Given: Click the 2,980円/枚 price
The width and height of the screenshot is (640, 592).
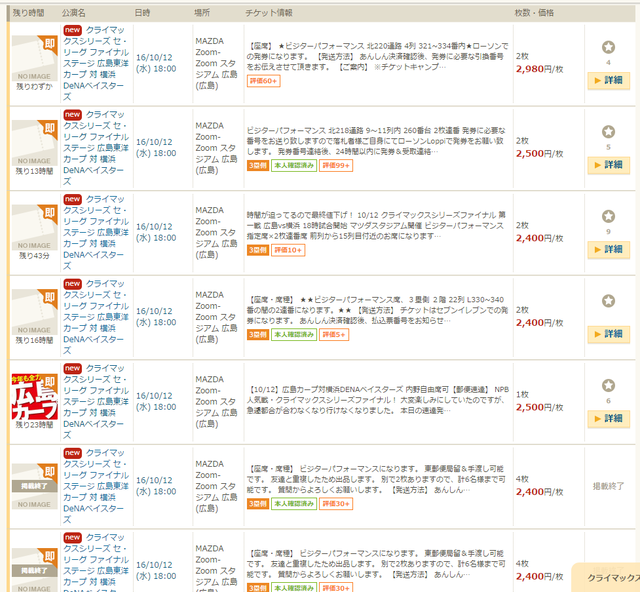Looking at the screenshot, I should click(540, 69).
